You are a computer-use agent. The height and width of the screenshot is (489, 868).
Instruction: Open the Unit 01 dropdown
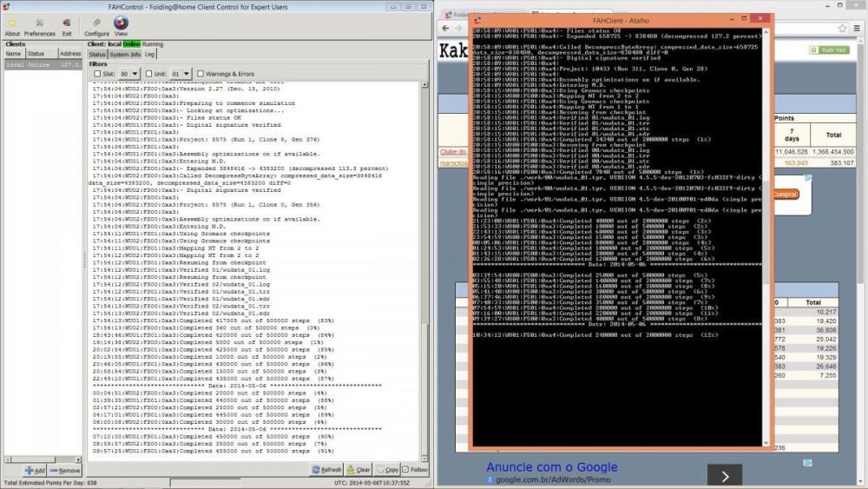[x=181, y=74]
